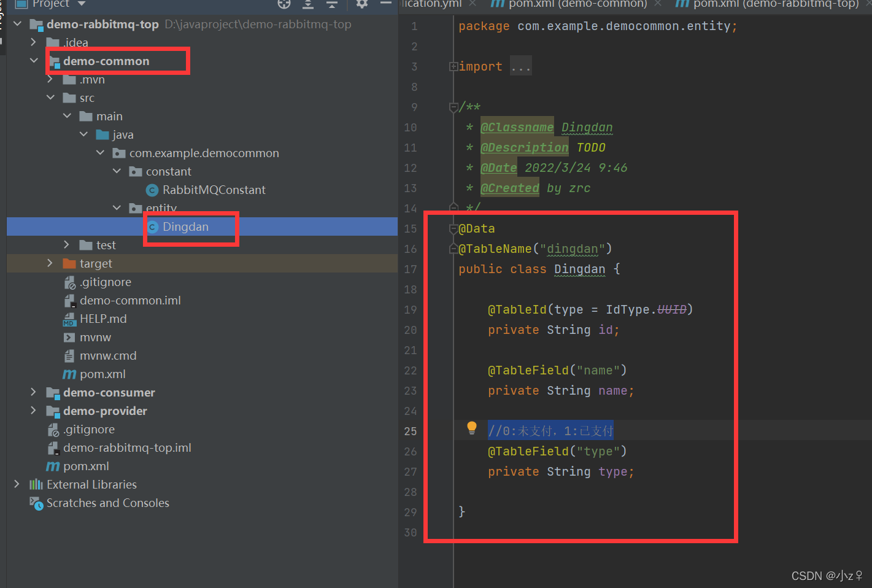Click the Collapse All toolbar icon
The image size is (872, 588).
tap(332, 4)
